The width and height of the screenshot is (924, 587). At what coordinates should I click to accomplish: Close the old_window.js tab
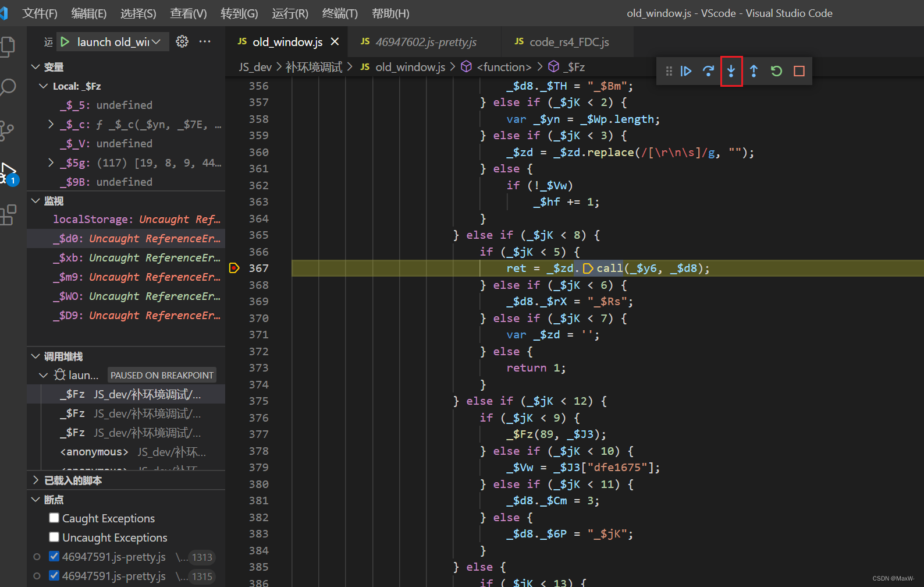click(x=335, y=42)
